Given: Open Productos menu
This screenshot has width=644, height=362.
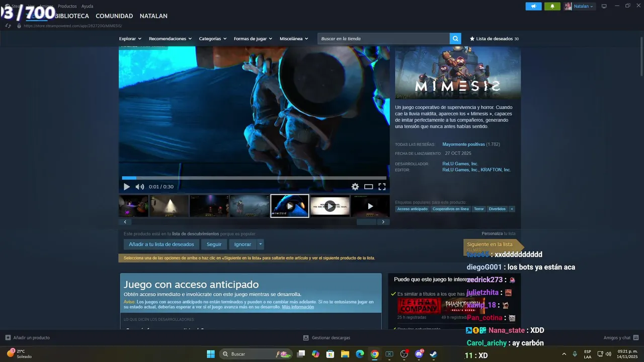Looking at the screenshot, I should click(x=67, y=6).
